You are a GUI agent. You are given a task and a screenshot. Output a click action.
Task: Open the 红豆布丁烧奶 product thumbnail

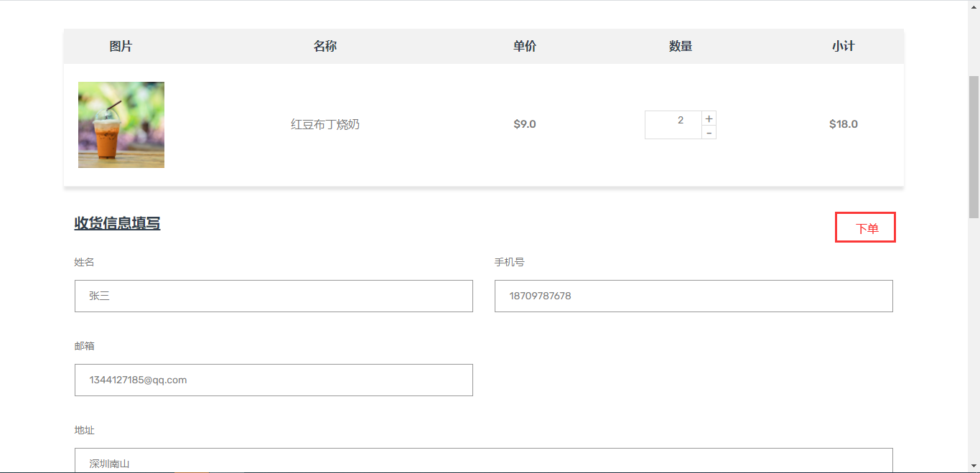click(x=121, y=125)
